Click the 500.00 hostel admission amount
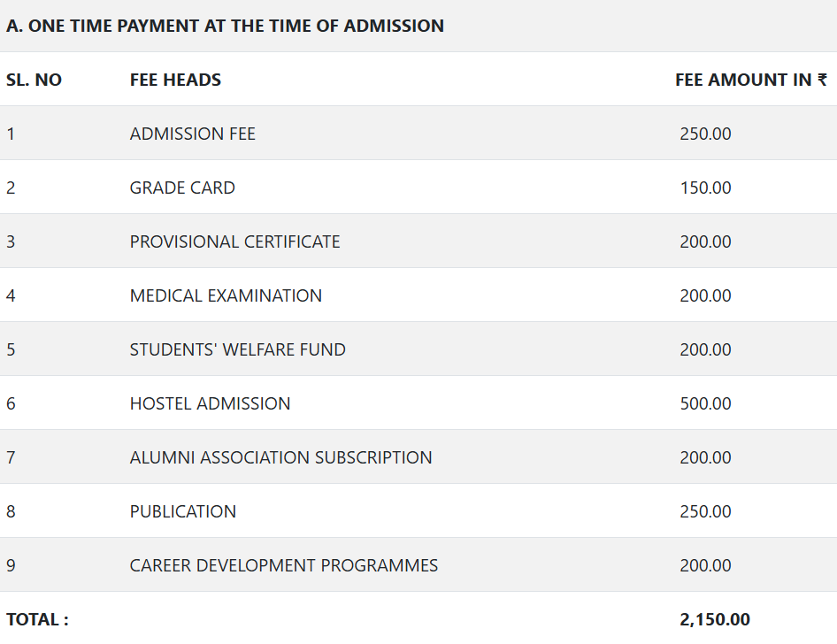 tap(705, 403)
